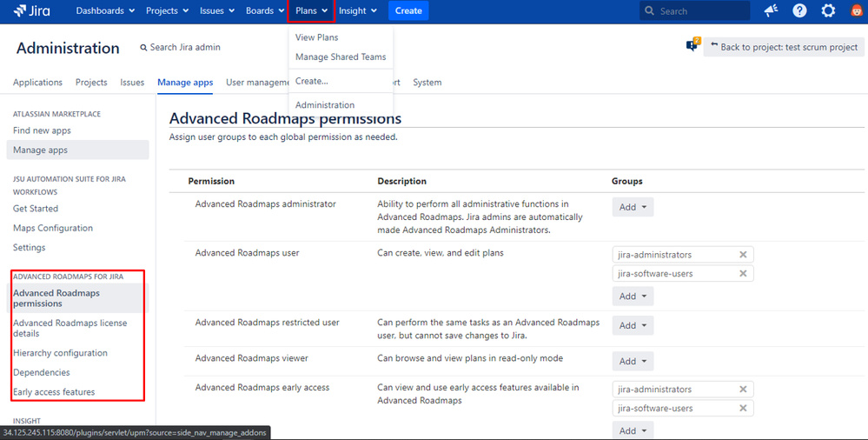
Task: Open the Issues dropdown menu
Action: [x=217, y=10]
